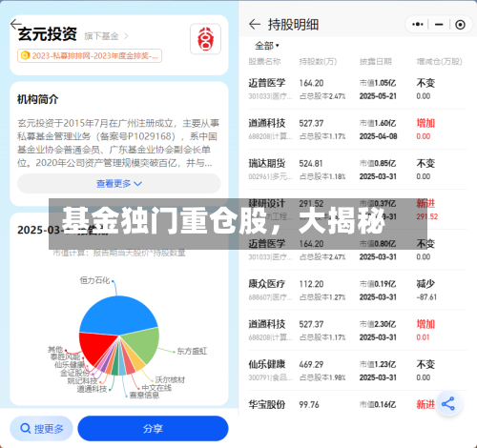Click the 469.29 holdings value

(x=311, y=364)
